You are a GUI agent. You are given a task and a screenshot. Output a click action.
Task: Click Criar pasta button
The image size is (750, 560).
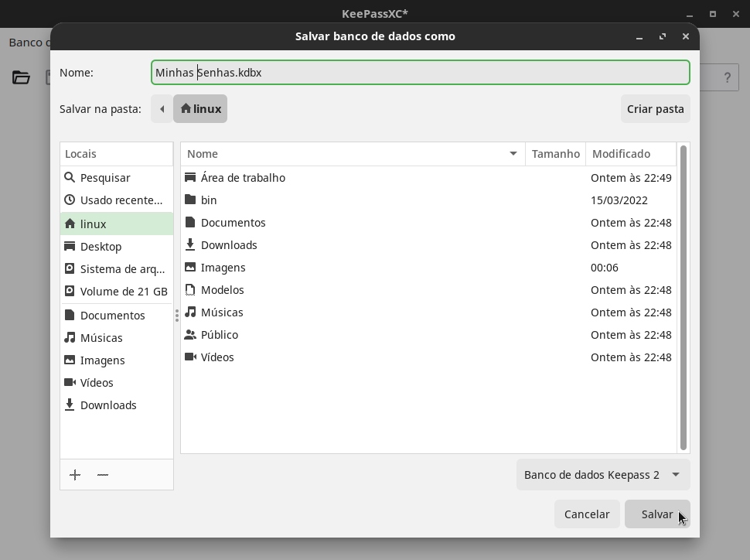pos(656,108)
